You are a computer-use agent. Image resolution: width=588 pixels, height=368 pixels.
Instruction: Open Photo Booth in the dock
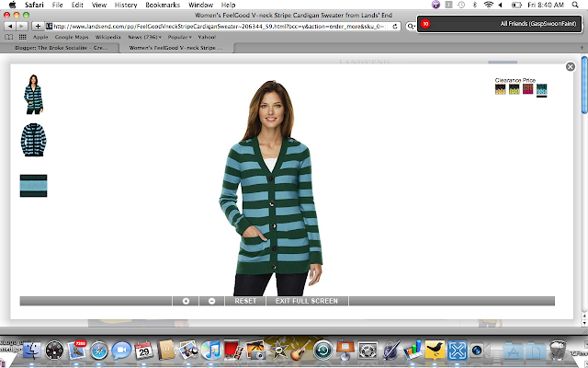[232, 351]
